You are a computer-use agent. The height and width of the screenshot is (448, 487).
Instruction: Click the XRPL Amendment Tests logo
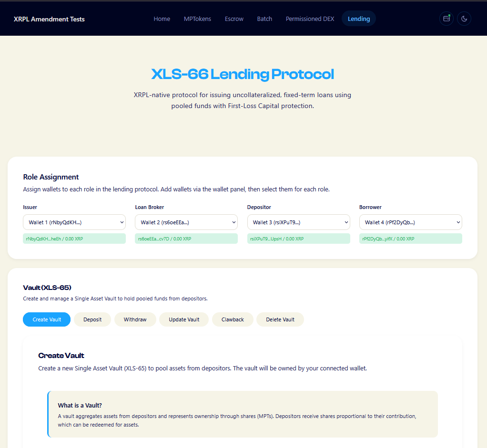point(49,19)
